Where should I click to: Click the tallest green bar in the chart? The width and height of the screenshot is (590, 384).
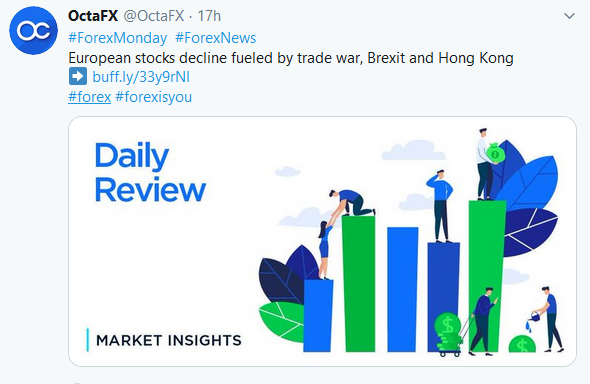pyautogui.click(x=487, y=276)
